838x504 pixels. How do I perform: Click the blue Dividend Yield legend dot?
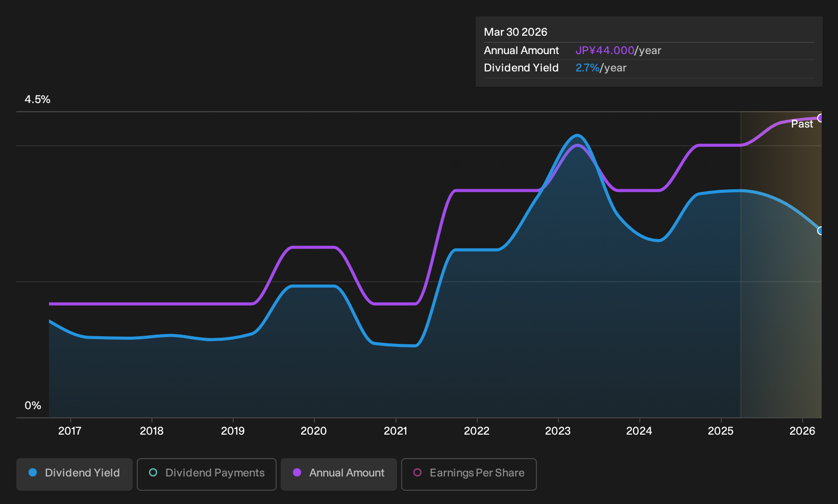33,472
